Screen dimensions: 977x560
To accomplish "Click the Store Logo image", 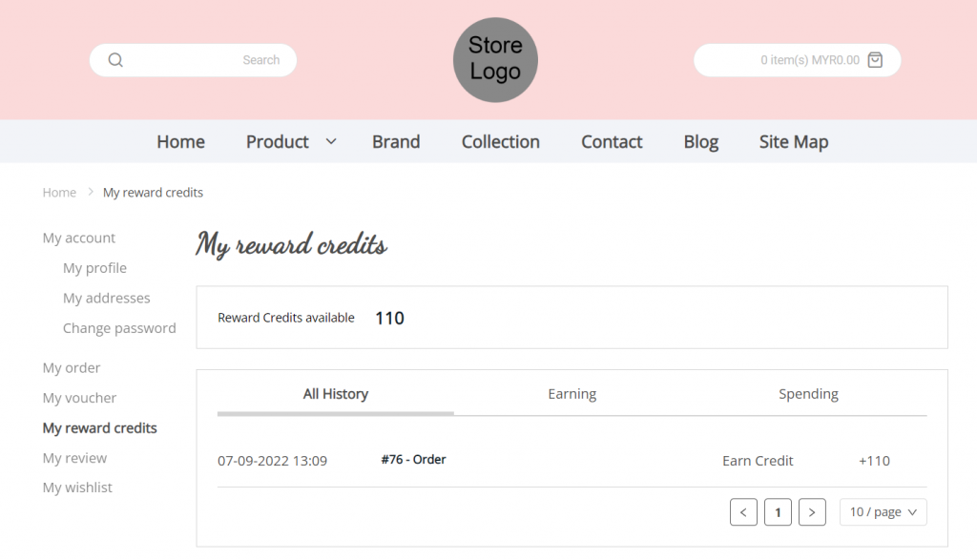I will click(x=495, y=60).
